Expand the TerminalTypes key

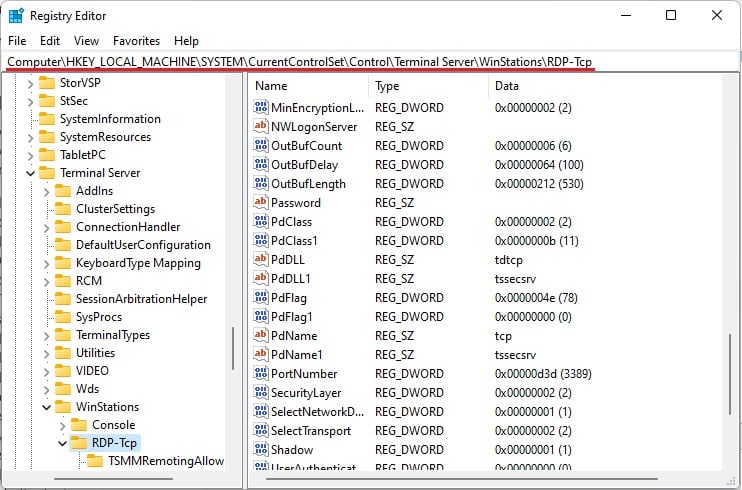click(46, 336)
